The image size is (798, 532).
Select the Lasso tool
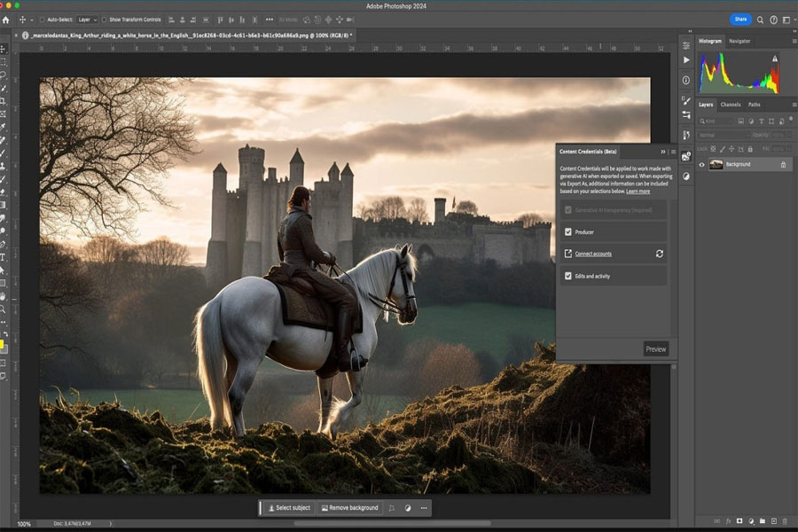coord(3,74)
